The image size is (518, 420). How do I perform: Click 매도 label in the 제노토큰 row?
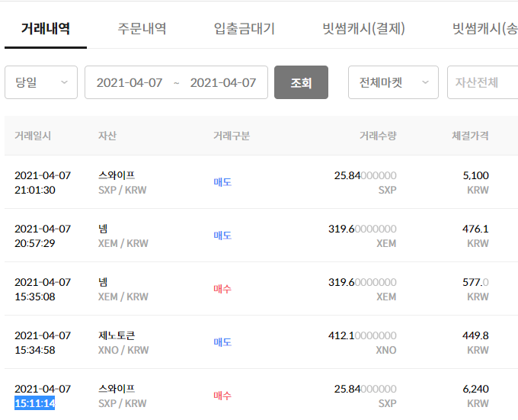click(222, 342)
